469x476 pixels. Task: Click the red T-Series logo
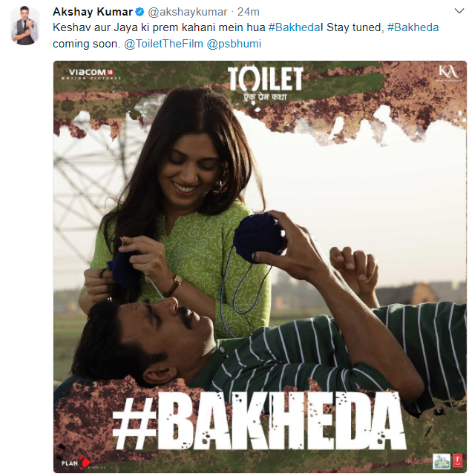coord(457,461)
